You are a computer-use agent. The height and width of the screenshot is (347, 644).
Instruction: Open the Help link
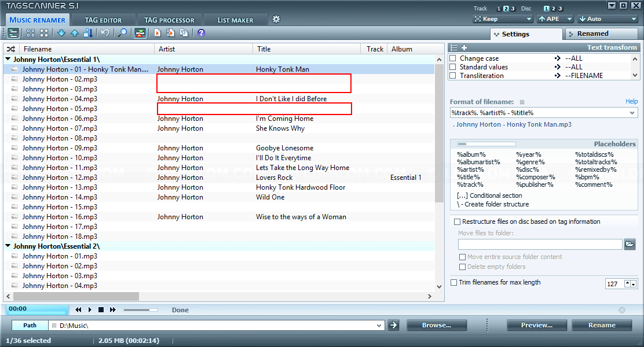click(x=631, y=101)
